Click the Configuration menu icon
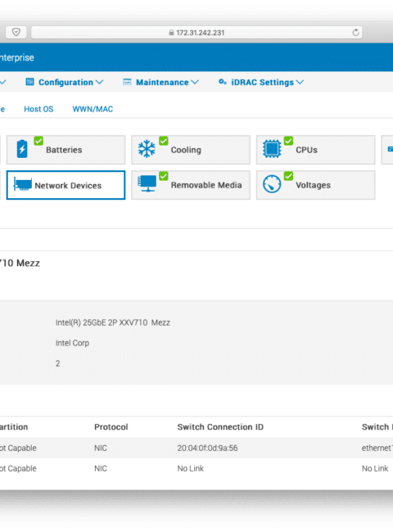The height and width of the screenshot is (532, 393). pyautogui.click(x=29, y=82)
